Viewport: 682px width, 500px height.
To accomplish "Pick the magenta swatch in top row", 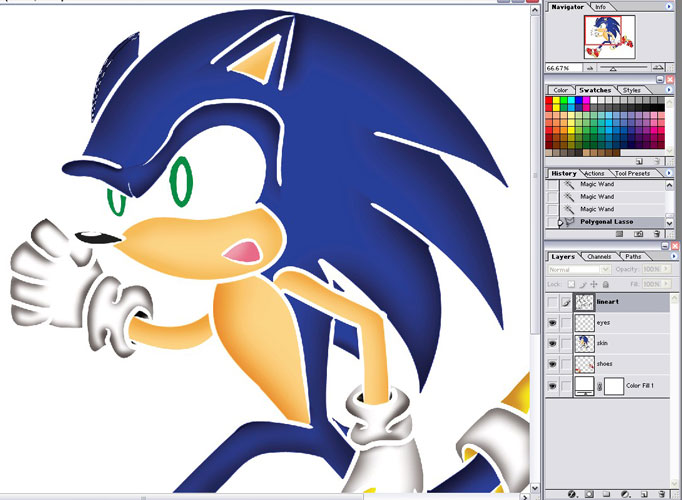I will click(586, 100).
